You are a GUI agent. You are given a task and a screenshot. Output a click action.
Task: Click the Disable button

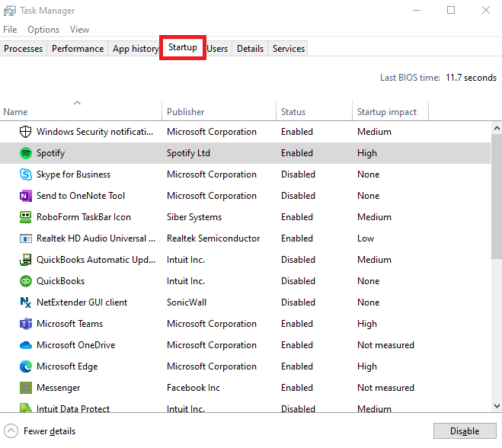(465, 431)
